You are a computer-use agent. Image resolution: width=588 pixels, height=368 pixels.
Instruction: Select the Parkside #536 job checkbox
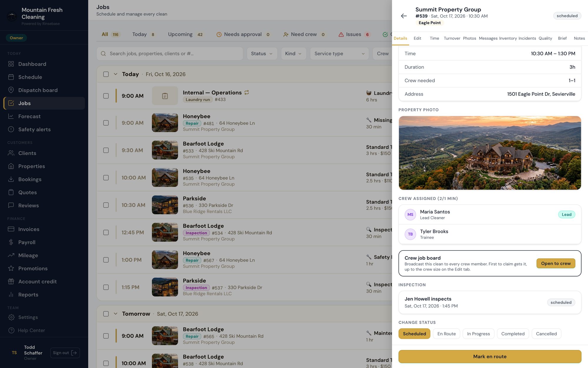click(106, 205)
